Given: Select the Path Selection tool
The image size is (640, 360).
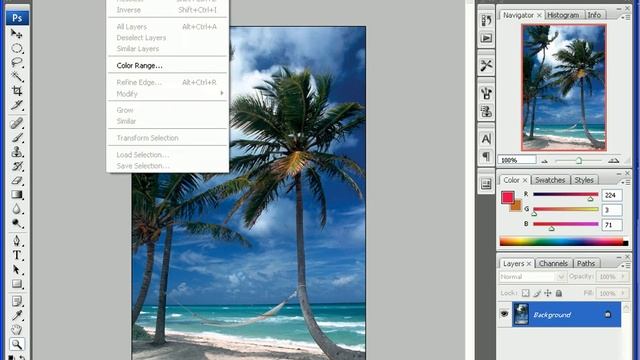Looking at the screenshot, I should (16, 269).
